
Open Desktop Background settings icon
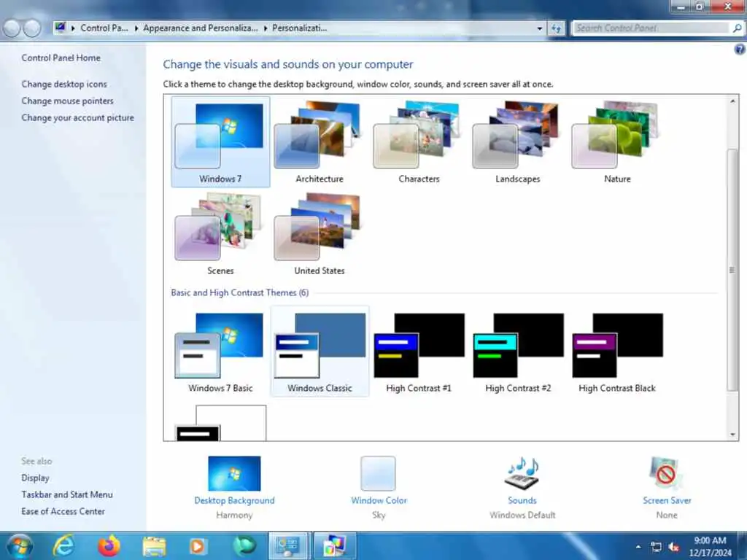click(x=234, y=473)
